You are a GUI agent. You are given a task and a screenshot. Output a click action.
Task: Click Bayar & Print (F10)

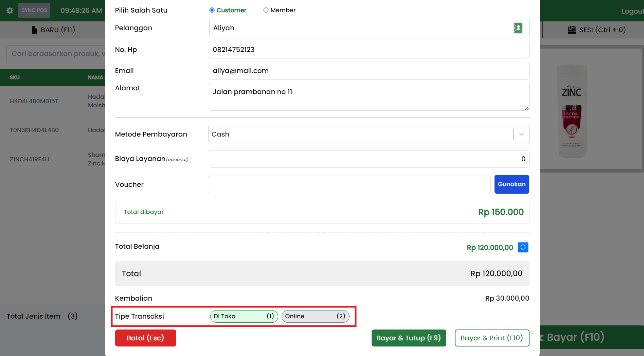491,338
